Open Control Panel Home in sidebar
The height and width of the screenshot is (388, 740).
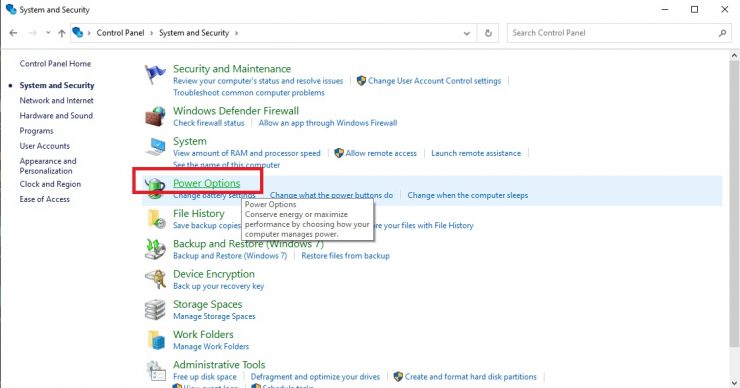pyautogui.click(x=55, y=63)
